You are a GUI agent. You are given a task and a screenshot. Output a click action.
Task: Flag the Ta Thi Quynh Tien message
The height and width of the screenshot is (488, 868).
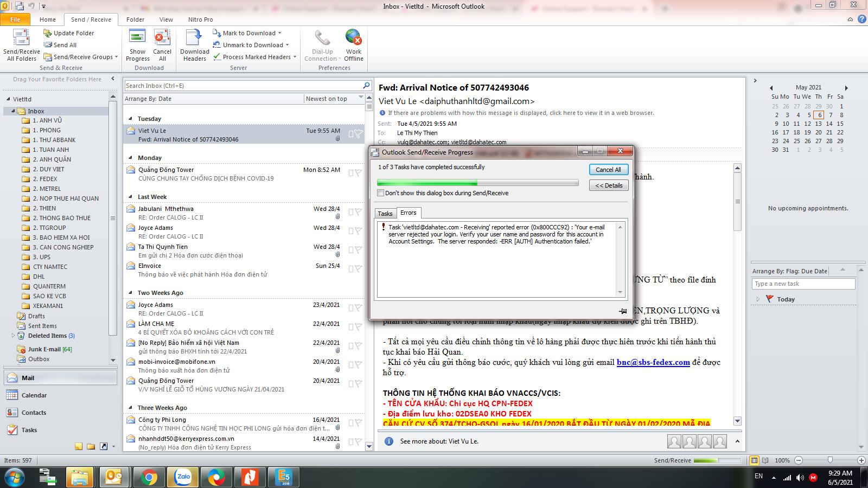(358, 249)
